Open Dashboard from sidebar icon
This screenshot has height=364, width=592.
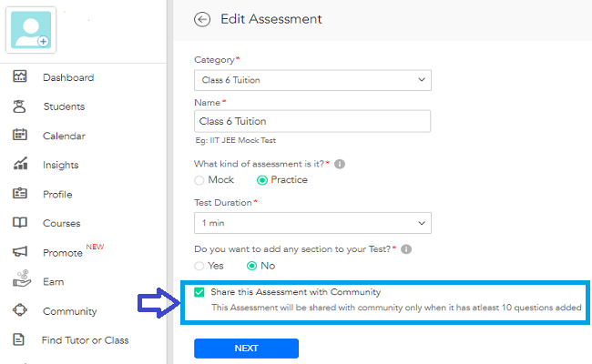[x=20, y=76]
